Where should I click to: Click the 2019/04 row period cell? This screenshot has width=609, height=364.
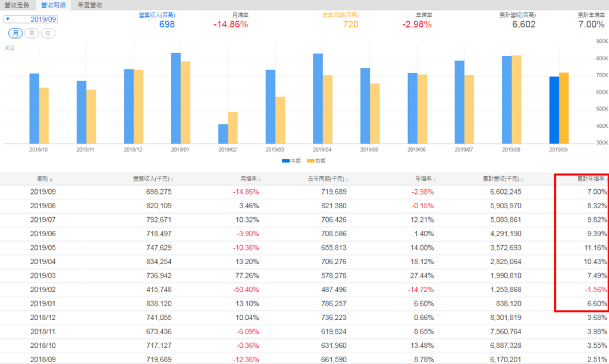[x=43, y=262]
